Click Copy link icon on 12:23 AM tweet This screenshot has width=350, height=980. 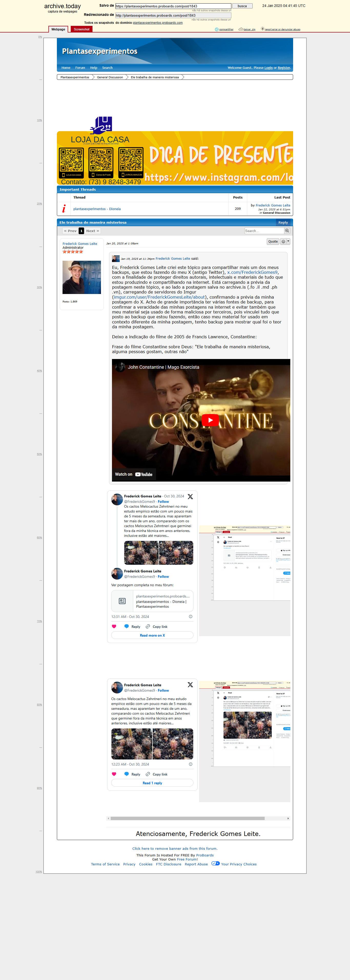click(148, 774)
